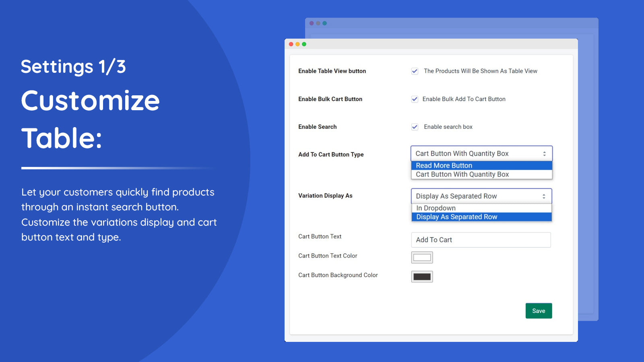This screenshot has height=362, width=644.
Task: Click the yellow minimize traffic light icon
Action: [x=297, y=44]
